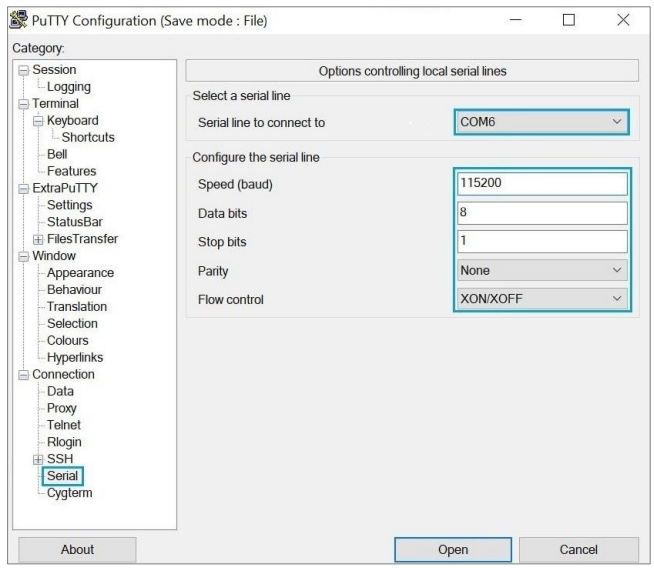Collapse the ExtraPuTTY tree node

click(x=24, y=188)
